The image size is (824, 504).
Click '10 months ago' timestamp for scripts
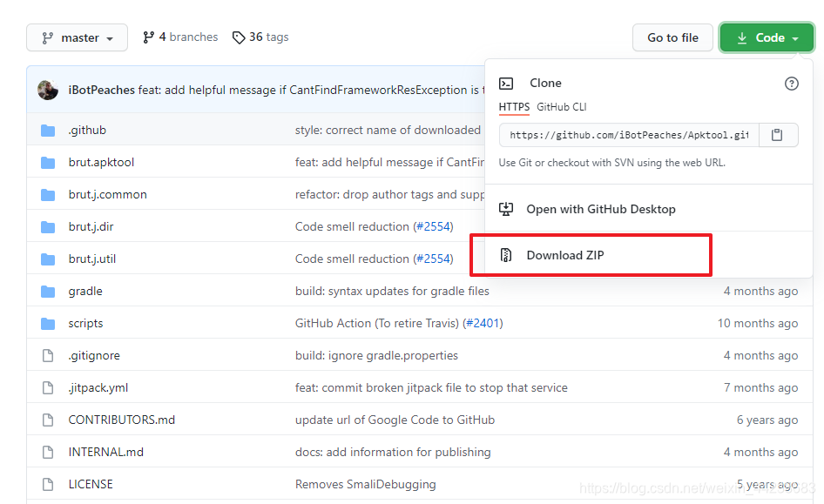pos(758,324)
